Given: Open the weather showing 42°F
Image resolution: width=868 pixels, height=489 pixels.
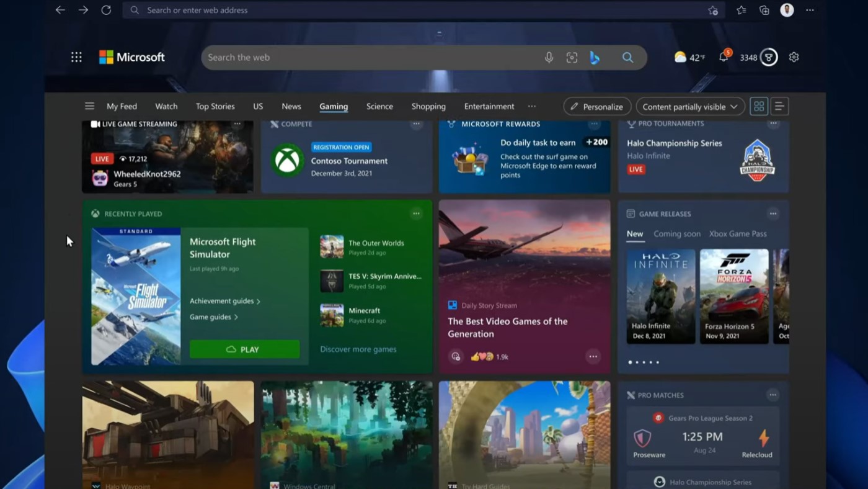Looking at the screenshot, I should (x=689, y=57).
